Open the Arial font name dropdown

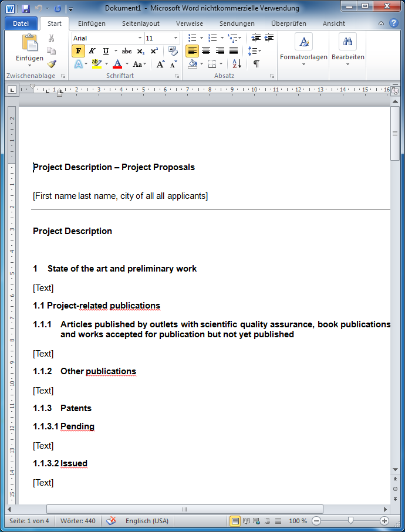point(140,38)
